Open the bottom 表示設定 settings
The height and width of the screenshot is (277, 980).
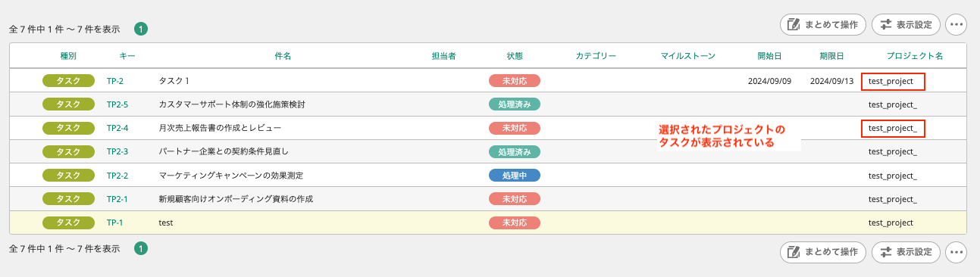coord(906,252)
